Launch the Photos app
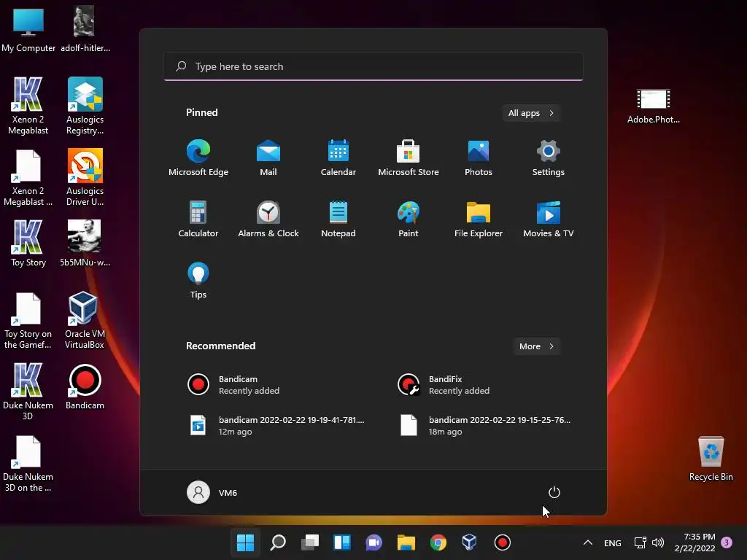The height and width of the screenshot is (560, 747). pyautogui.click(x=479, y=157)
